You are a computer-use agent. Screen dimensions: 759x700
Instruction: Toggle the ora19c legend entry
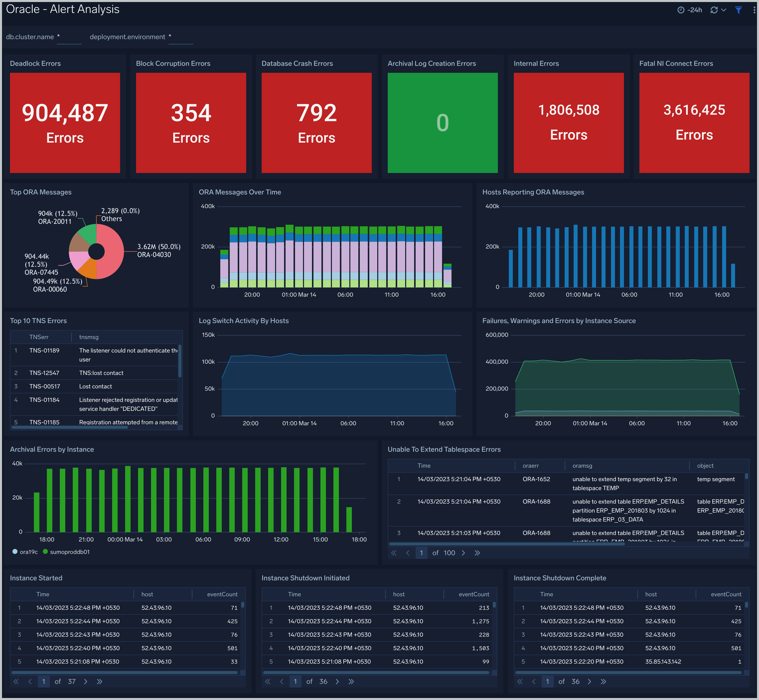pyautogui.click(x=25, y=552)
